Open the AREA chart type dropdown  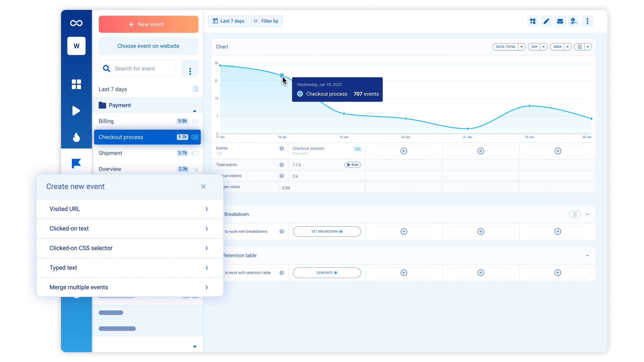(x=567, y=47)
